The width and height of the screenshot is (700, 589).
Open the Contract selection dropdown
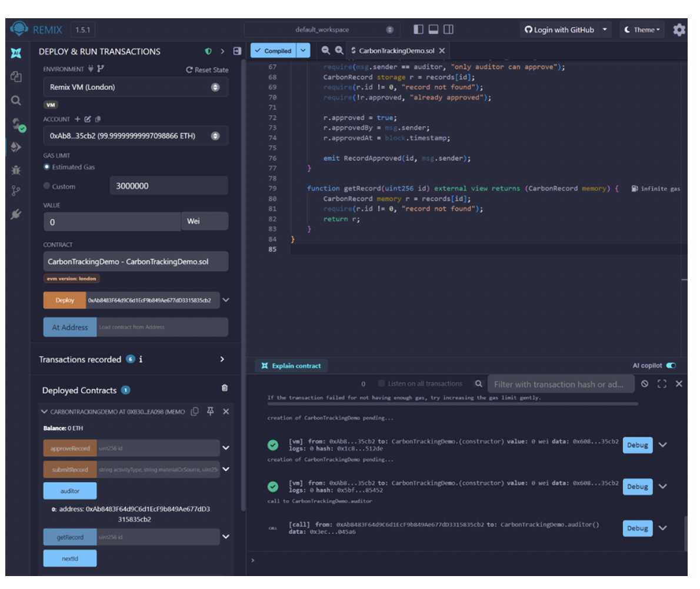tap(136, 262)
